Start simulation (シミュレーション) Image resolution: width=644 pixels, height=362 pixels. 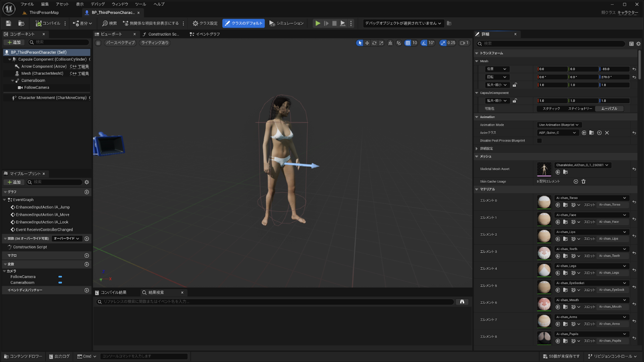[x=286, y=23]
